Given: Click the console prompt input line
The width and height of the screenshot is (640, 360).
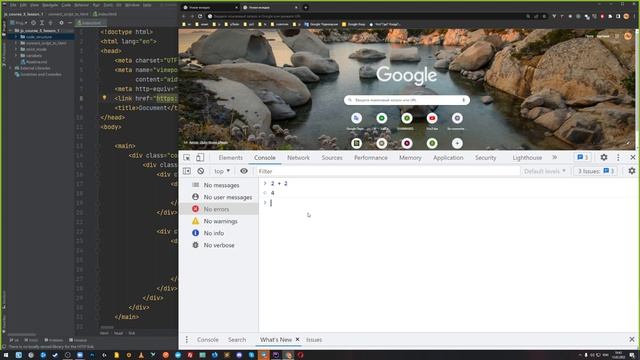Looking at the screenshot, I should point(449,203).
